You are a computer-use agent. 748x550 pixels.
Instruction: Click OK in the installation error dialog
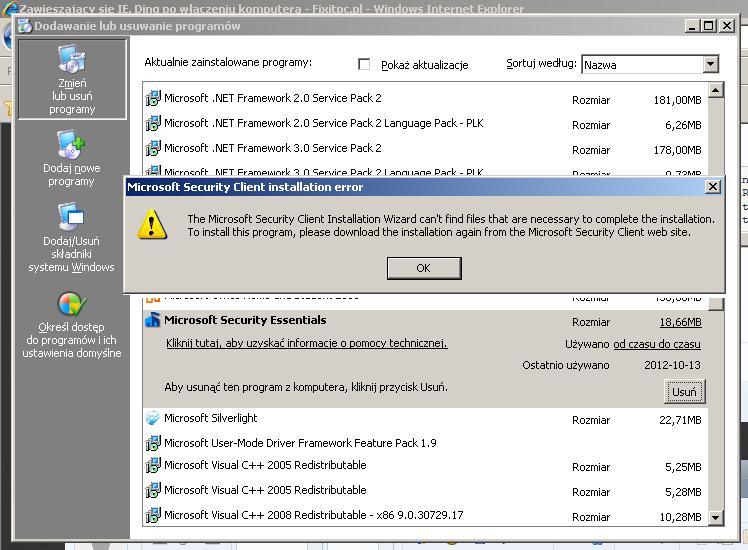coord(424,268)
